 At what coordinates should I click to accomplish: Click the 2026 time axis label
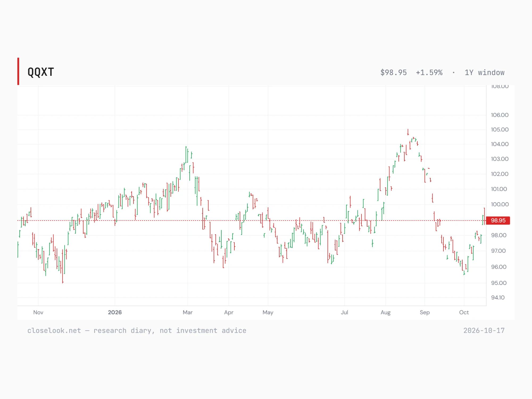pos(115,313)
